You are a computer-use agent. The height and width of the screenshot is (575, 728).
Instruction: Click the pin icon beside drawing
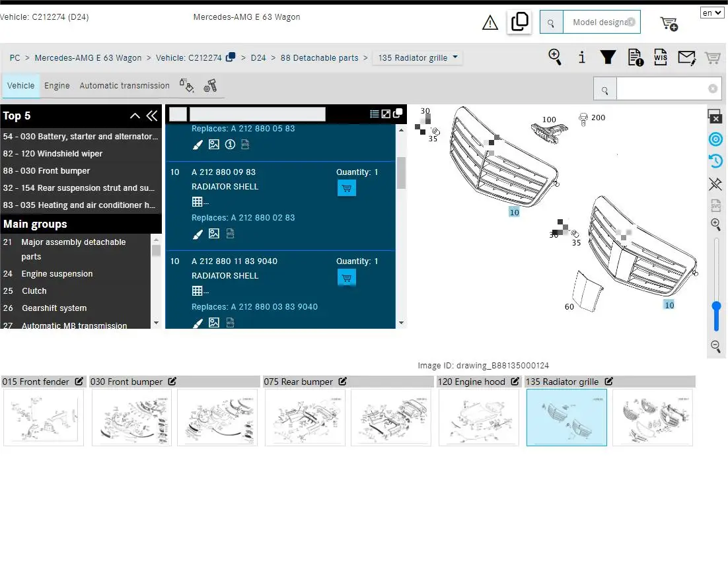click(x=715, y=184)
